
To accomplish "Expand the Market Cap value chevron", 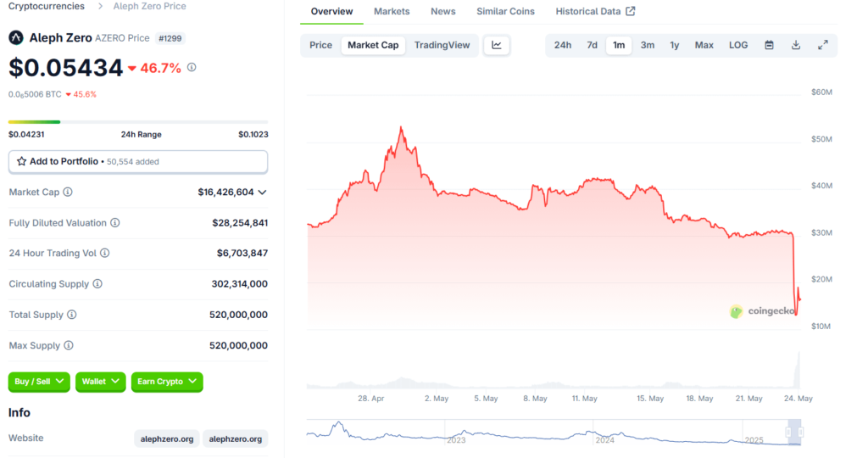I will (263, 193).
